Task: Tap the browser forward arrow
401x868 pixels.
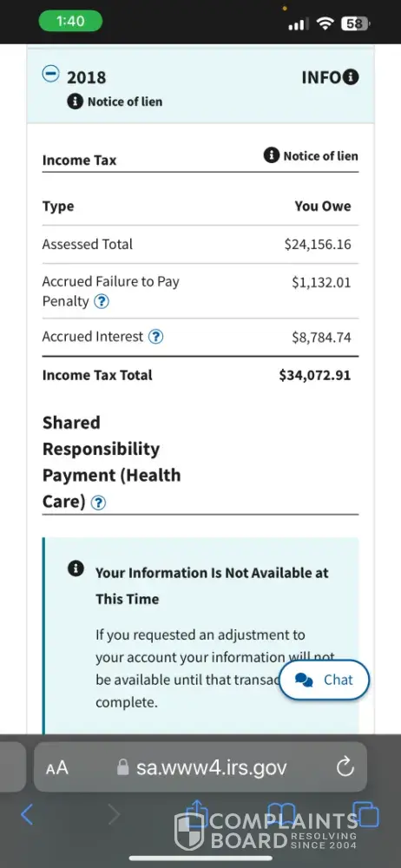Action: tap(114, 815)
